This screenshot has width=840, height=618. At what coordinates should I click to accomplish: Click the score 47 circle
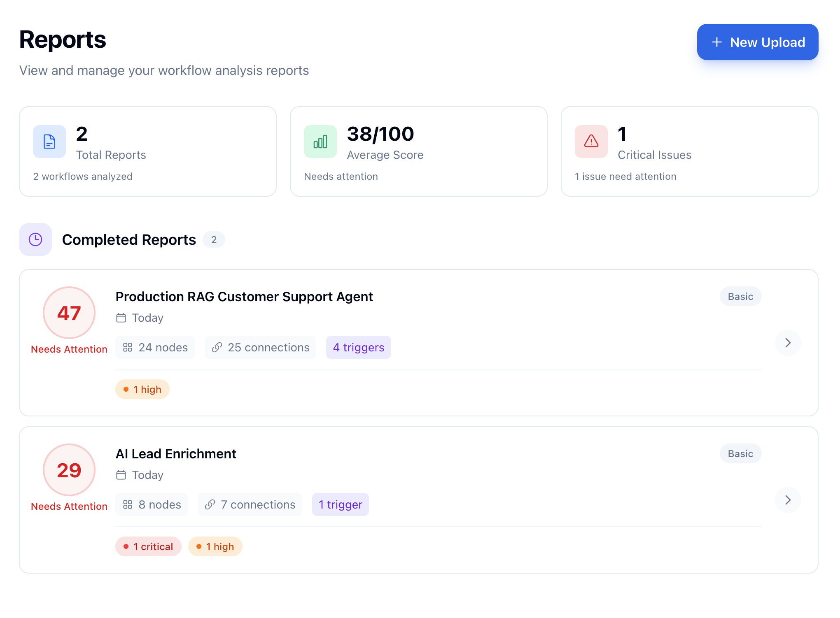tap(69, 313)
